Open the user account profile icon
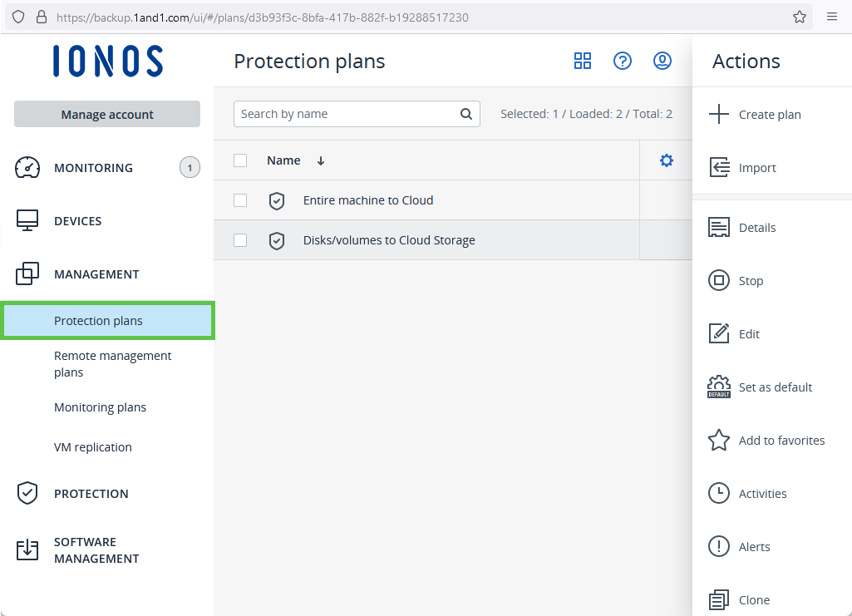Image resolution: width=852 pixels, height=616 pixels. tap(662, 61)
